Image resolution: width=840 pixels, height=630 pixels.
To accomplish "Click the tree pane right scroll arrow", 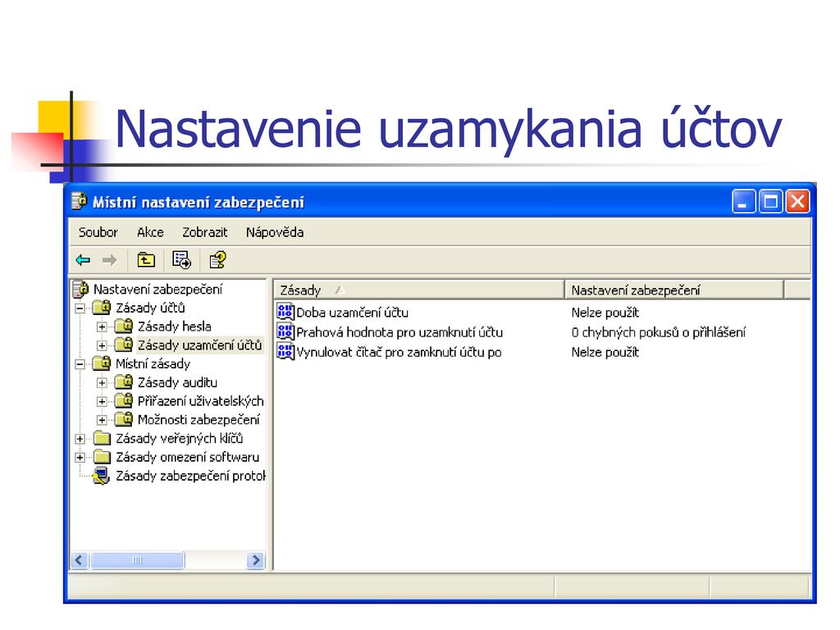I will click(256, 560).
